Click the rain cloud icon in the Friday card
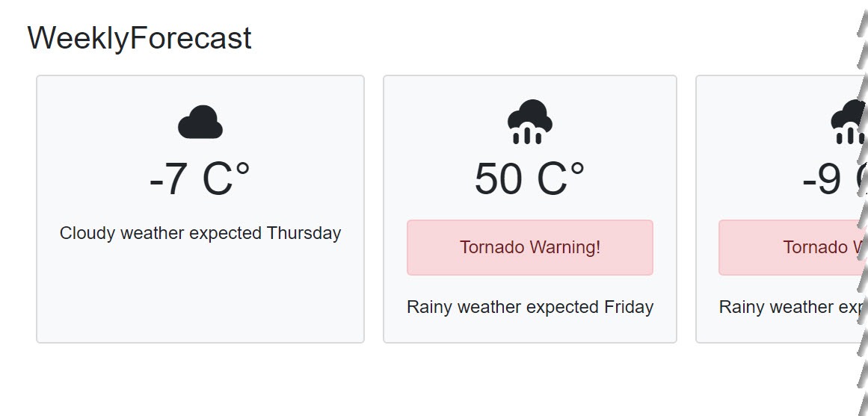The height and width of the screenshot is (416, 868). point(529,122)
